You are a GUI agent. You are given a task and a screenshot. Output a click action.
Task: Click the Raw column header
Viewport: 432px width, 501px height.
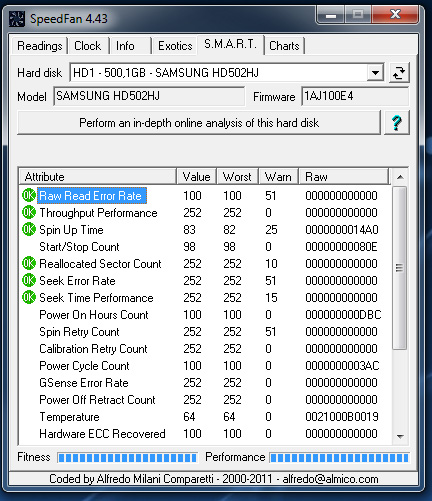pos(344,176)
